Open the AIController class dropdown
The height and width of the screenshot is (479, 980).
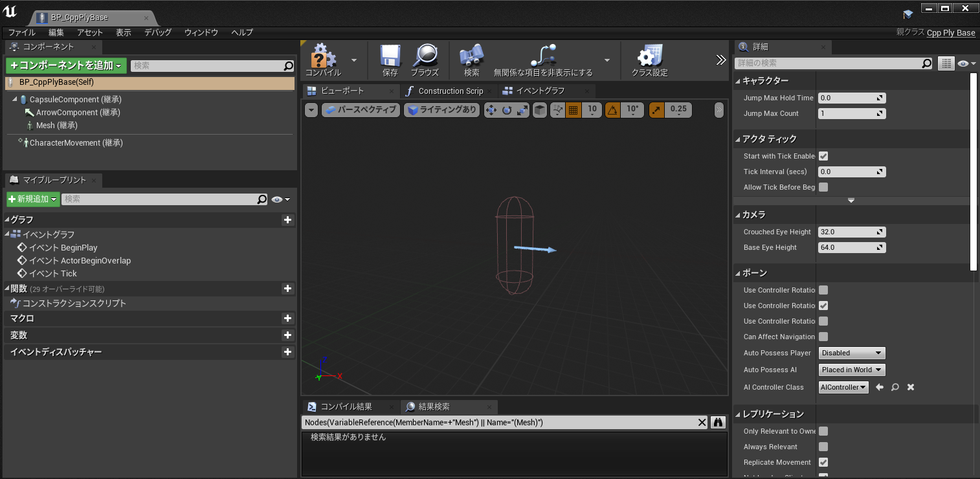click(843, 387)
